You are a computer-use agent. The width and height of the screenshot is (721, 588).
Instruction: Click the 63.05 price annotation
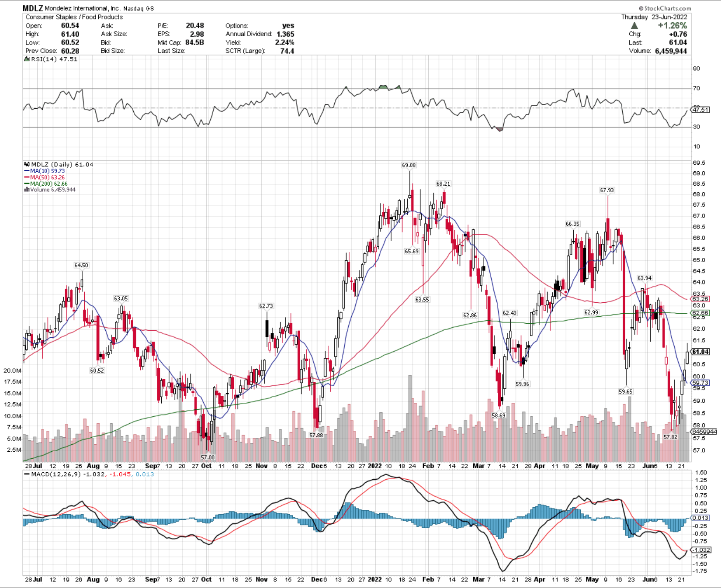pyautogui.click(x=121, y=298)
